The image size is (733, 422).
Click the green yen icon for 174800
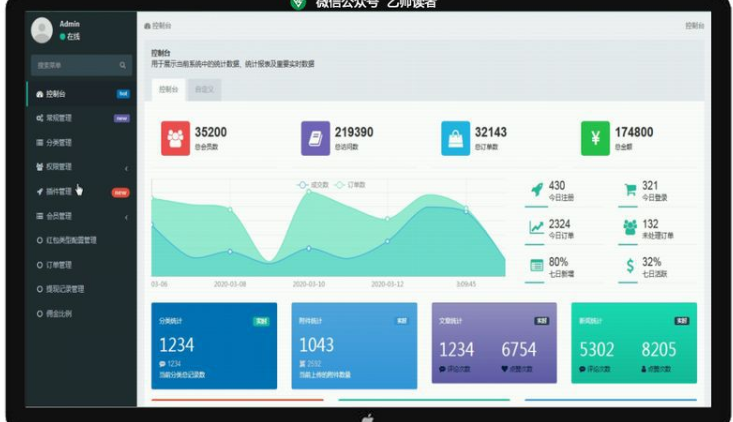pos(595,138)
